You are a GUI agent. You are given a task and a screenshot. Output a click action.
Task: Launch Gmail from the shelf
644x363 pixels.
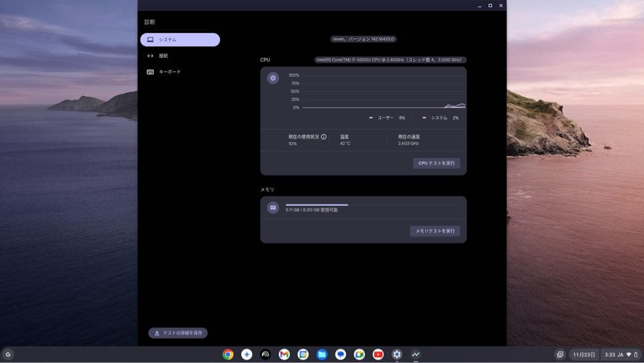(x=284, y=354)
